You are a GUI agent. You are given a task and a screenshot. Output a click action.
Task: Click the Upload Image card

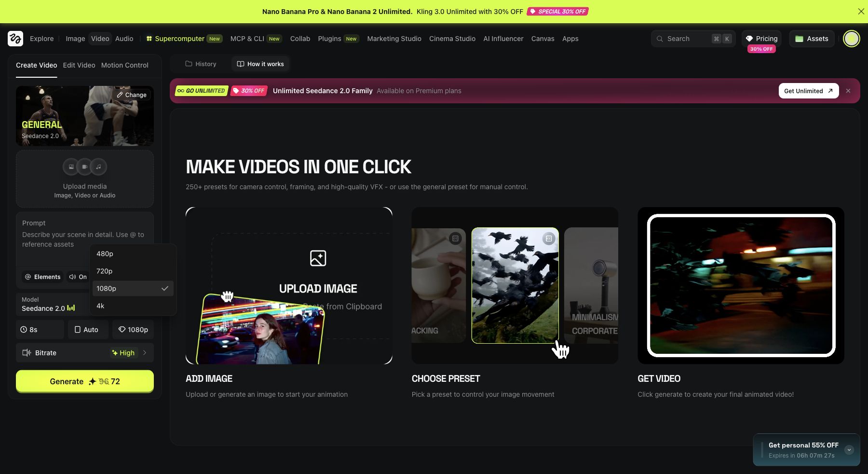click(289, 286)
